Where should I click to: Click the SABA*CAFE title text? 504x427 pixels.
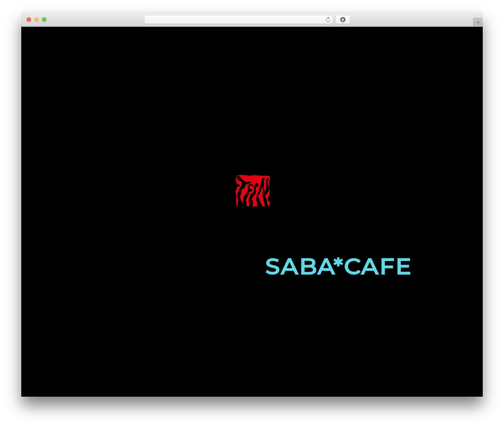coord(338,266)
